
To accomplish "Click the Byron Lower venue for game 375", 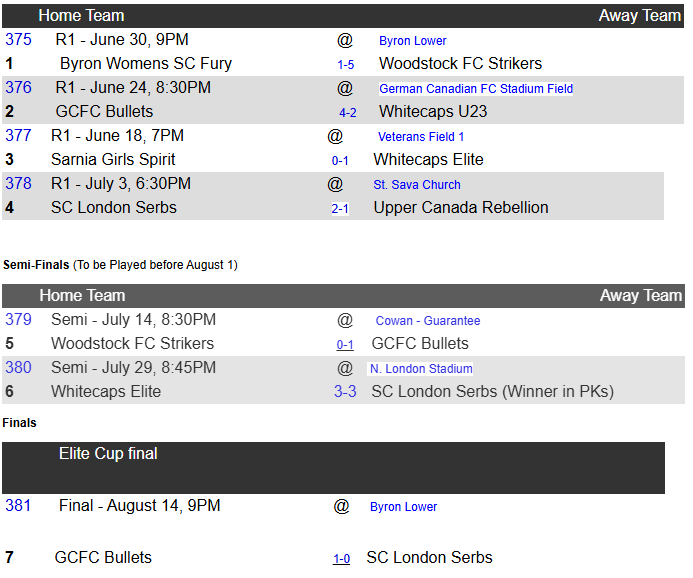I will pyautogui.click(x=412, y=41).
